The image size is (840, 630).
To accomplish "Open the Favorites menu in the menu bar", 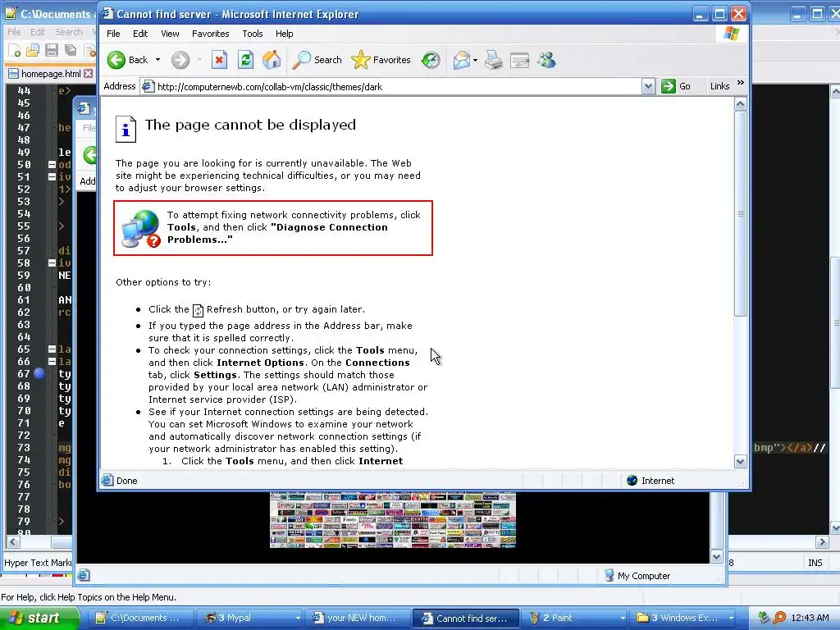I will pyautogui.click(x=211, y=33).
